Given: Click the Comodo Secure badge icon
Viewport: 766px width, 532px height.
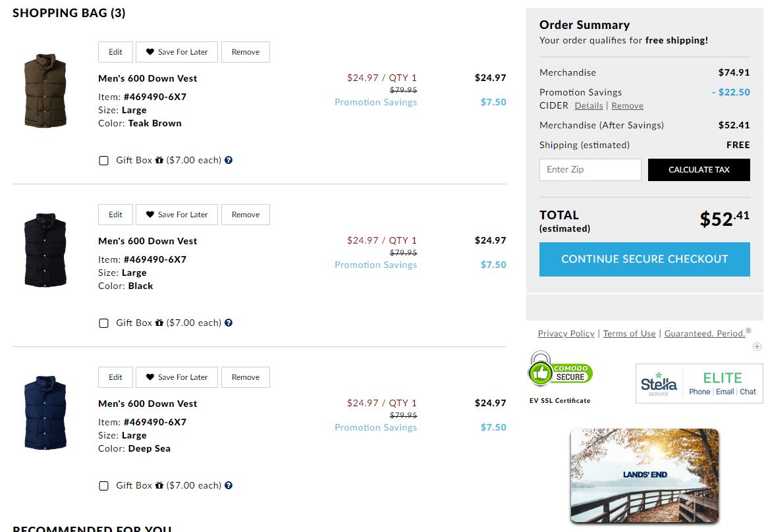Looking at the screenshot, I should (561, 372).
